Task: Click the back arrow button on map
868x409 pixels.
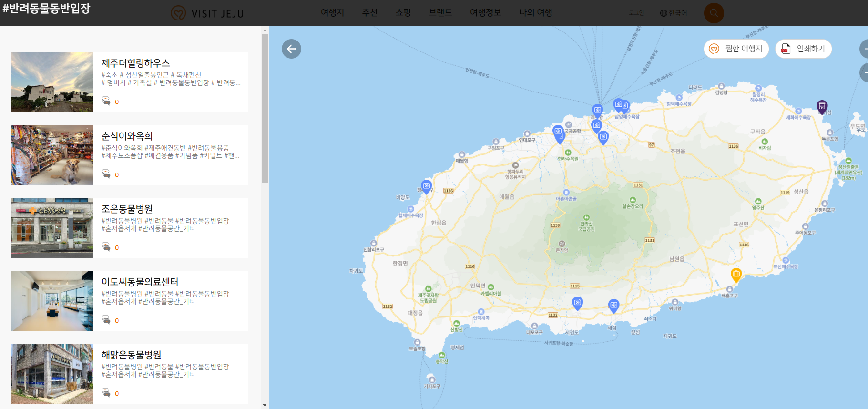Action: (291, 49)
